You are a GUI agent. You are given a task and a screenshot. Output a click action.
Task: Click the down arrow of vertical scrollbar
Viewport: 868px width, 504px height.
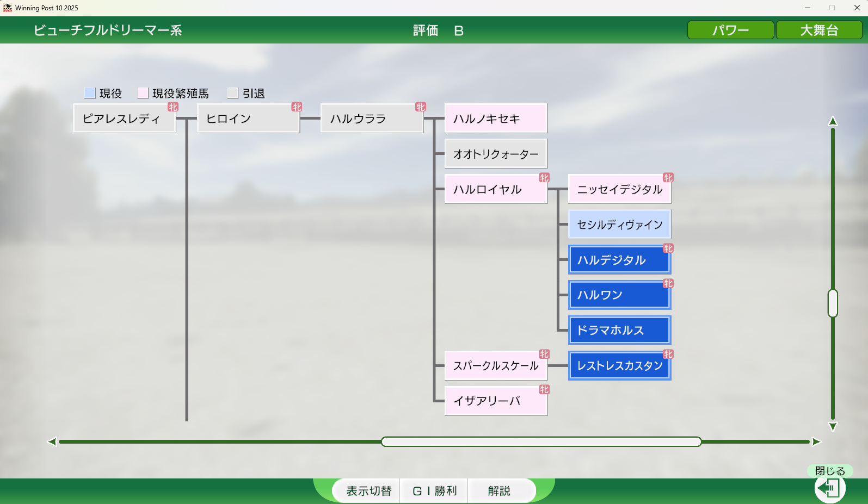click(x=833, y=427)
